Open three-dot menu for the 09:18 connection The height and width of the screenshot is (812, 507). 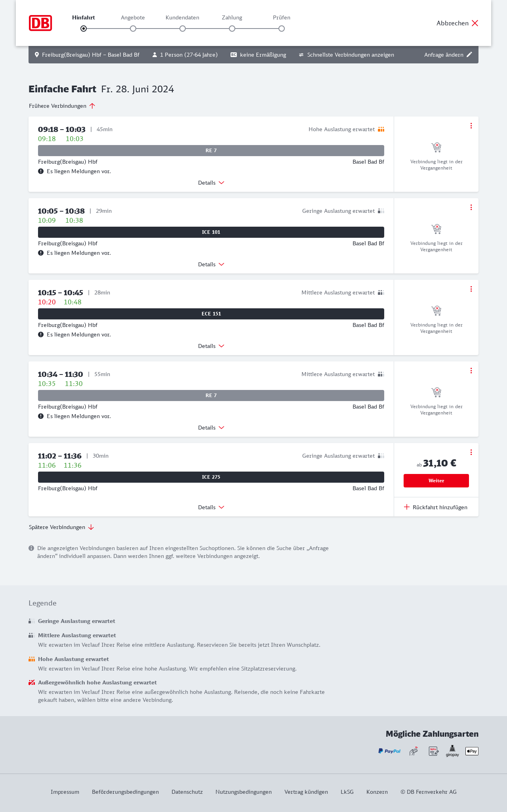point(471,126)
